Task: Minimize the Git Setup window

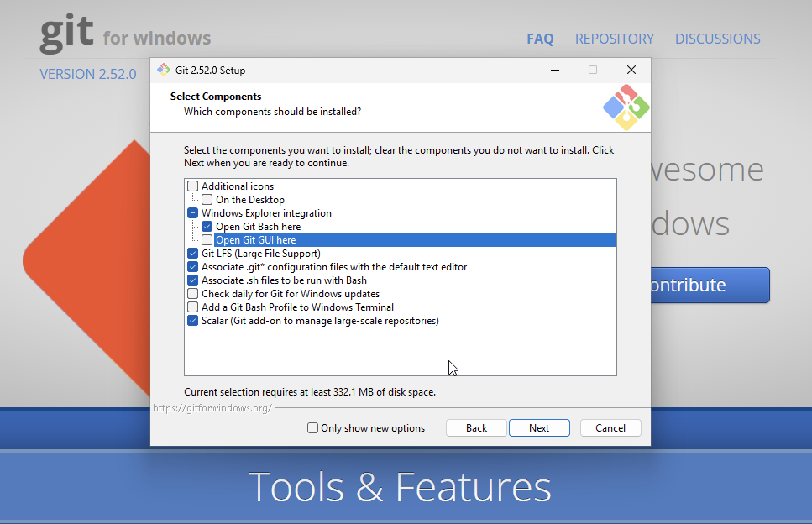Action: pos(555,70)
